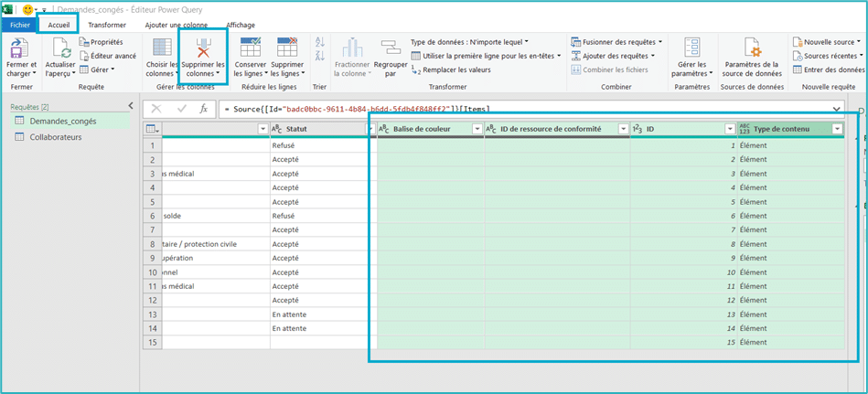Click Fractionner la colonne icon
Viewport: 868px width, 394px height.
(352, 48)
